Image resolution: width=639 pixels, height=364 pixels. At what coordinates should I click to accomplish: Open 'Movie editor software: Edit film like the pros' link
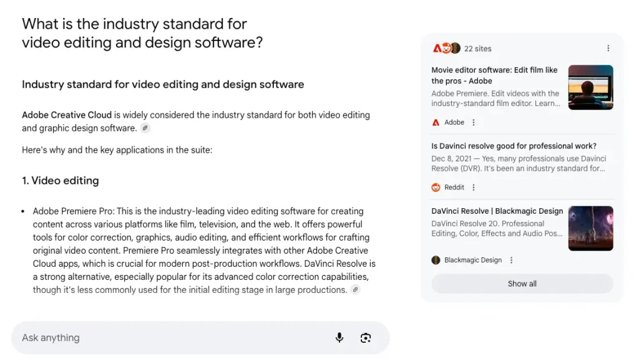pyautogui.click(x=494, y=75)
